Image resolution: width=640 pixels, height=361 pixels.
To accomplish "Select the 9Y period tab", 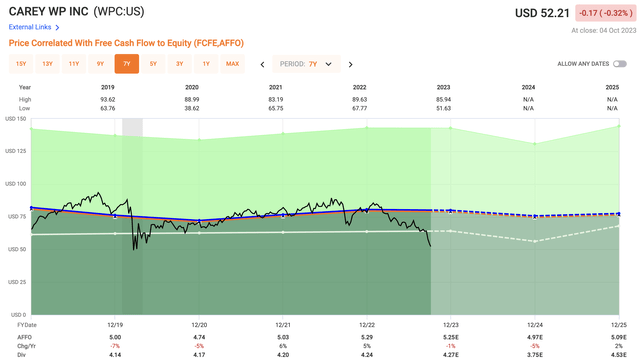I will tap(100, 64).
